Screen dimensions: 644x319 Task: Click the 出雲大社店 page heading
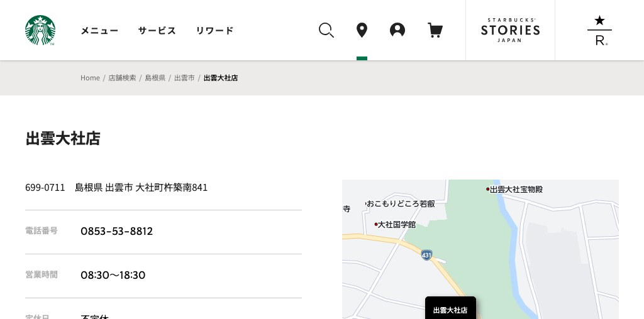click(63, 138)
